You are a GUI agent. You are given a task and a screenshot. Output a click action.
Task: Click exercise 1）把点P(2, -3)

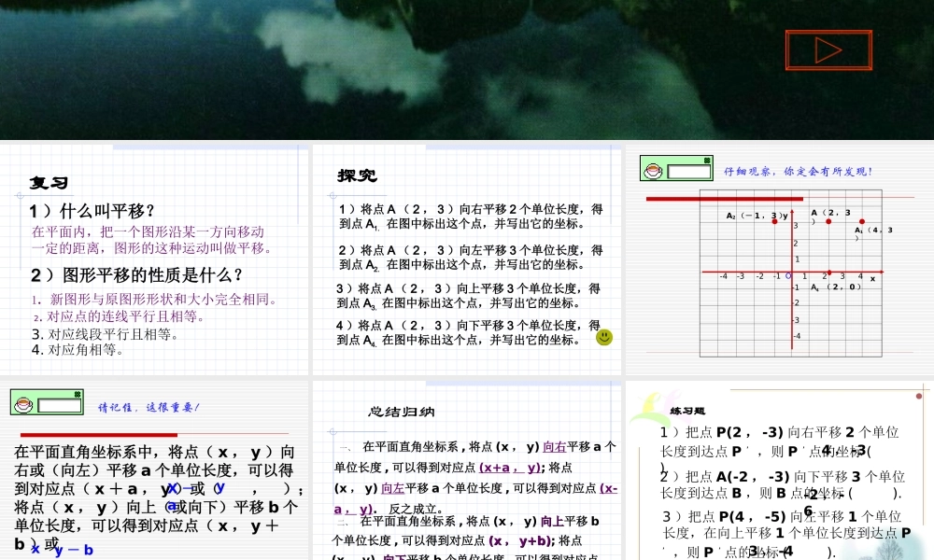pos(779,449)
